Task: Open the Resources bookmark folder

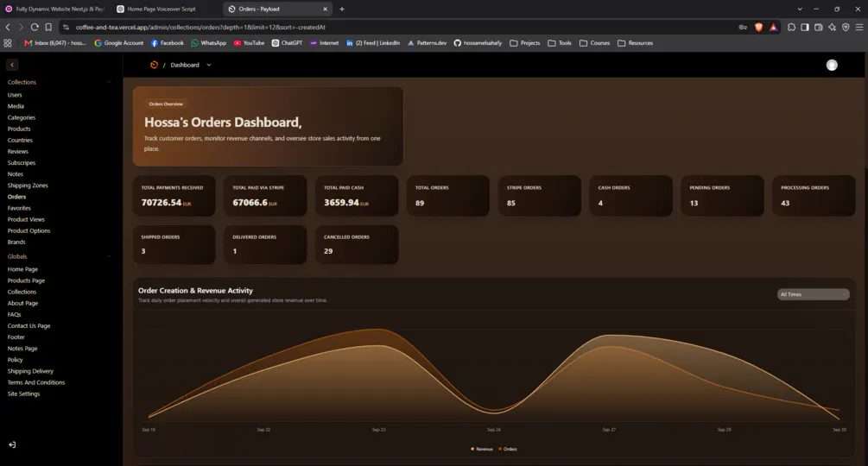Action: click(x=635, y=43)
